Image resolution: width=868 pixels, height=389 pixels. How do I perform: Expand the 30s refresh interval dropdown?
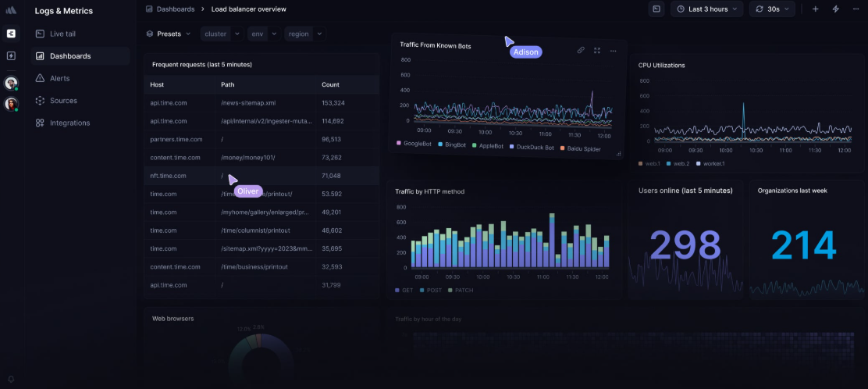point(772,9)
